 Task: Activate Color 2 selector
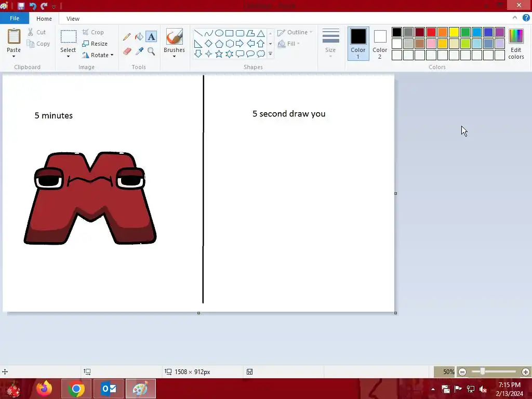click(x=380, y=44)
